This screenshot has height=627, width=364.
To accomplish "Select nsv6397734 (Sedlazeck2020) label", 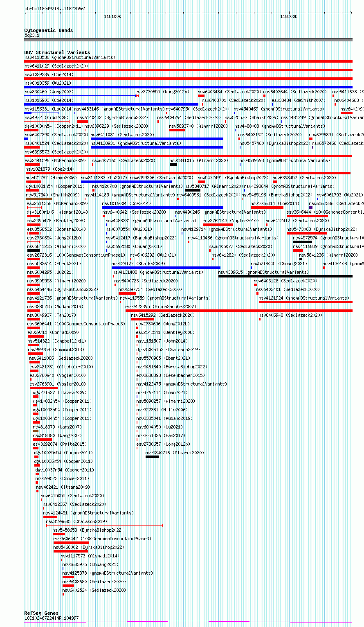I will (150, 289).
